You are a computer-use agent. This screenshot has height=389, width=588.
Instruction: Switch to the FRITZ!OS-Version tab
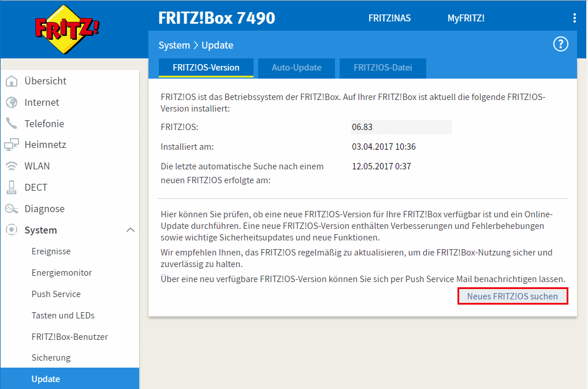206,68
